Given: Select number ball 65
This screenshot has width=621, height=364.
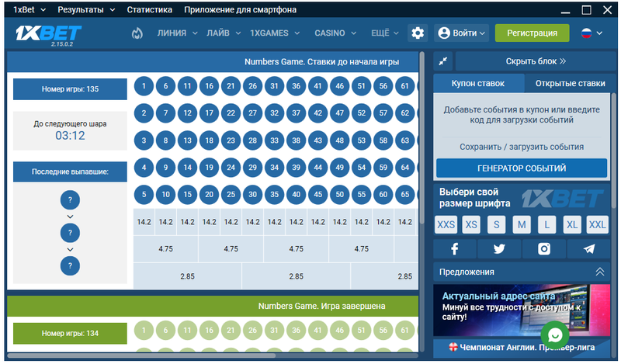Looking at the screenshot, I should (x=404, y=195).
